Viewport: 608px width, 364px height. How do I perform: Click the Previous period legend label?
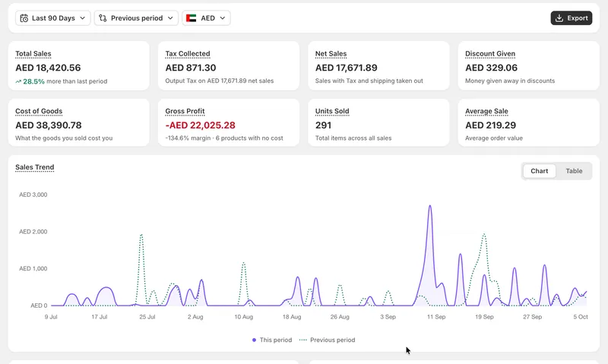coord(333,340)
